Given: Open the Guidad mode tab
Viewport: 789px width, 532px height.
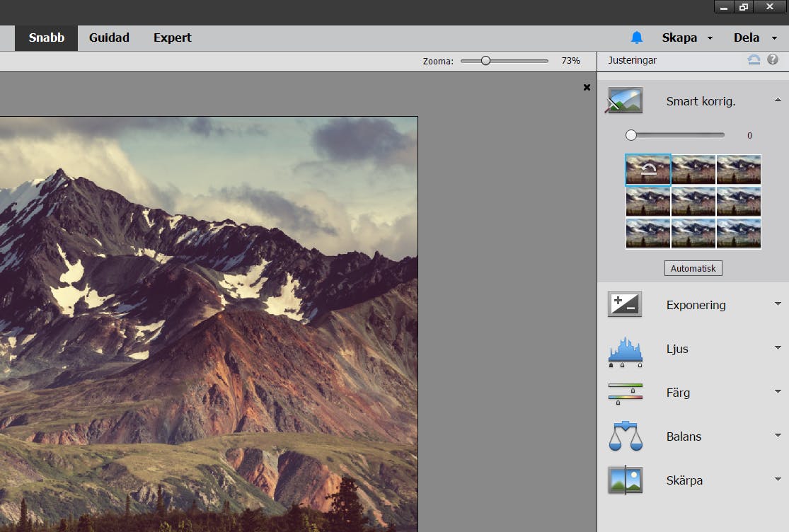Looking at the screenshot, I should [109, 37].
